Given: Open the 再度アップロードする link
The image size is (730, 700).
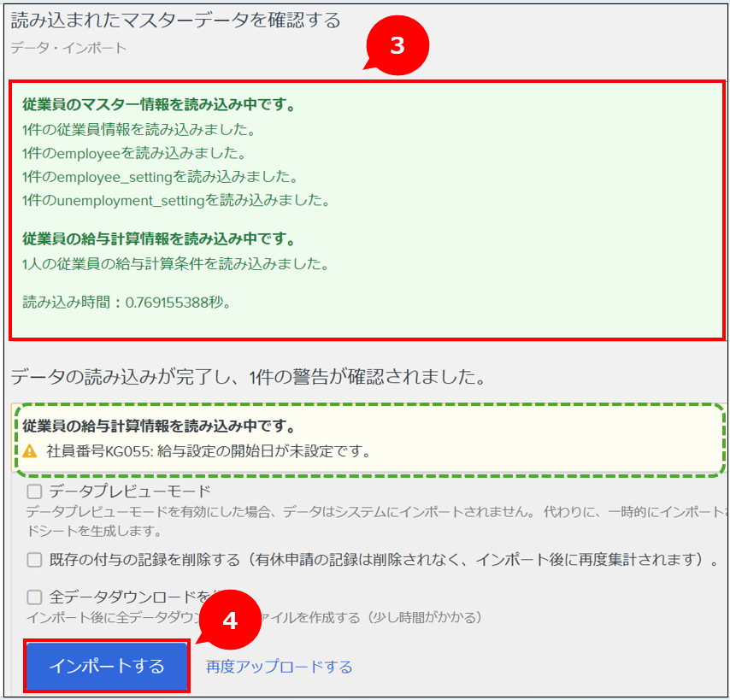Looking at the screenshot, I should click(279, 667).
